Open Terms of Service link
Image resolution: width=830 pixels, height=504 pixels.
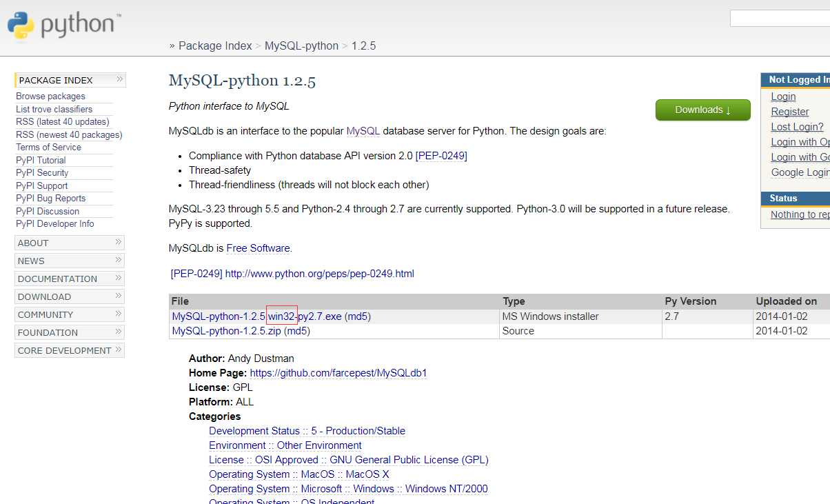(48, 148)
